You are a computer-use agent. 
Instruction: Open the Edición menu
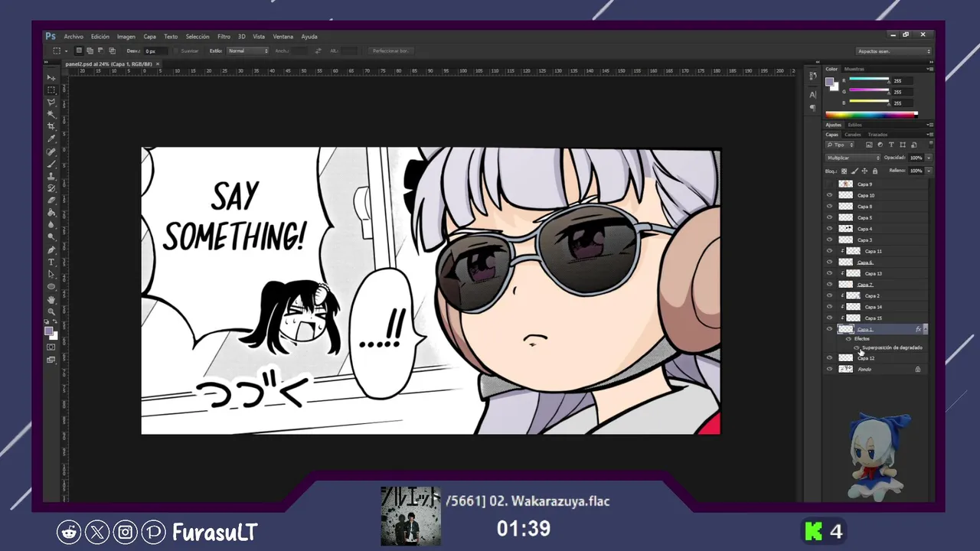(100, 36)
